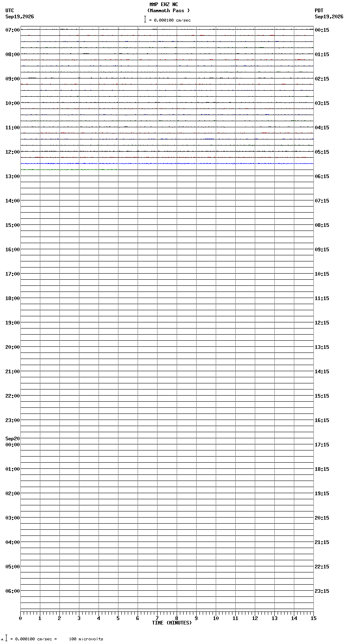The width and height of the screenshot is (346, 644).
Task: Click the 07:15 PDT row label
Action: (x=322, y=201)
